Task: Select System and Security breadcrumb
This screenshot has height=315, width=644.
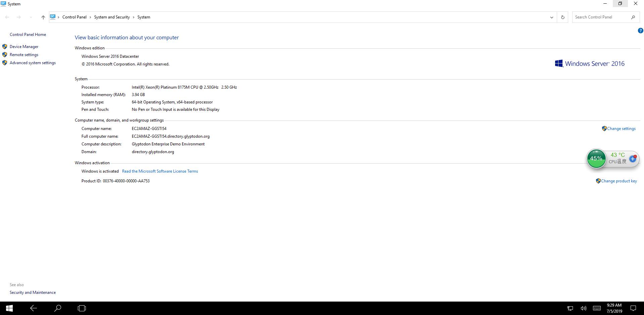Action: [112, 17]
